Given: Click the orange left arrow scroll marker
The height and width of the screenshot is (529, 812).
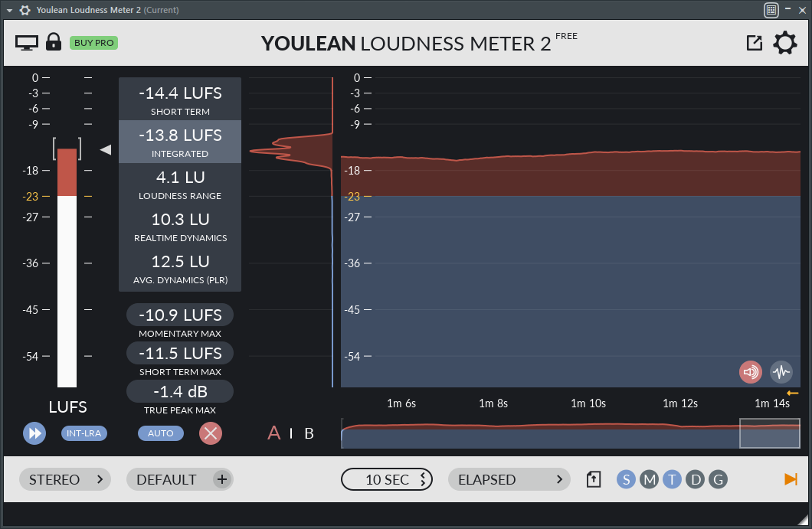Looking at the screenshot, I should [792, 393].
